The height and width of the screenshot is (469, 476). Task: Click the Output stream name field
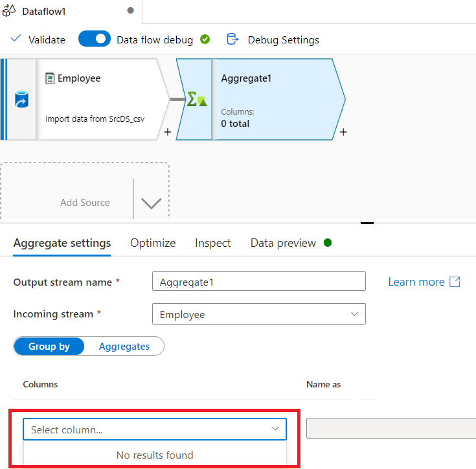[x=259, y=281]
